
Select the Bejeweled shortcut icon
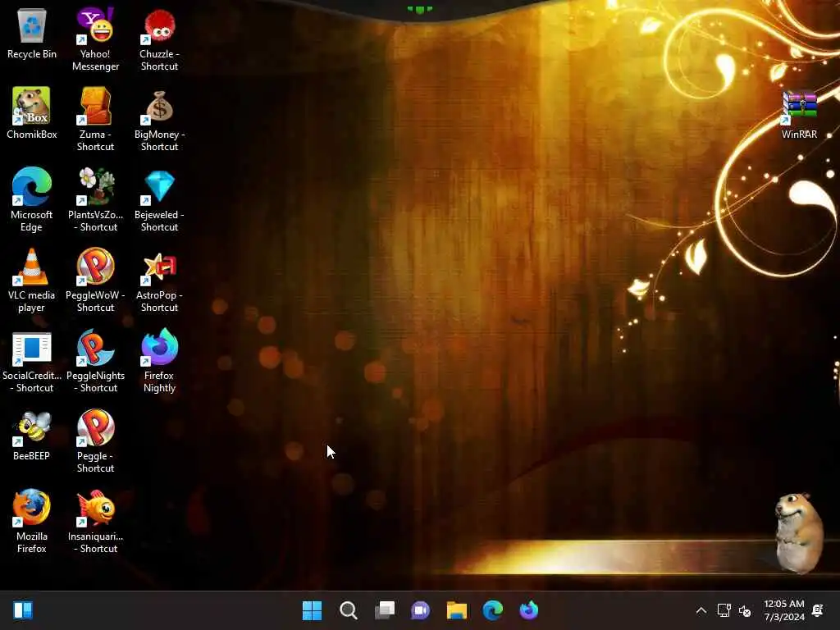159,200
